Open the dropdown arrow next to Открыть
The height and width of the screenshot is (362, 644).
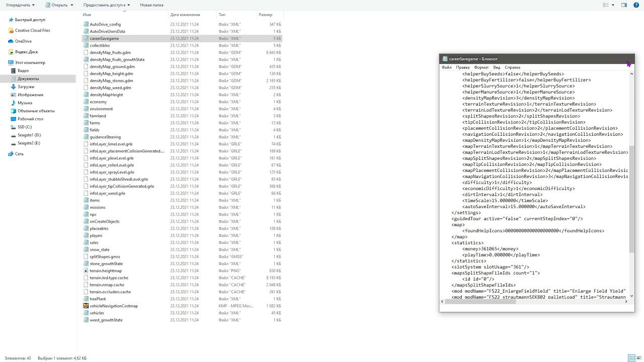pos(72,5)
